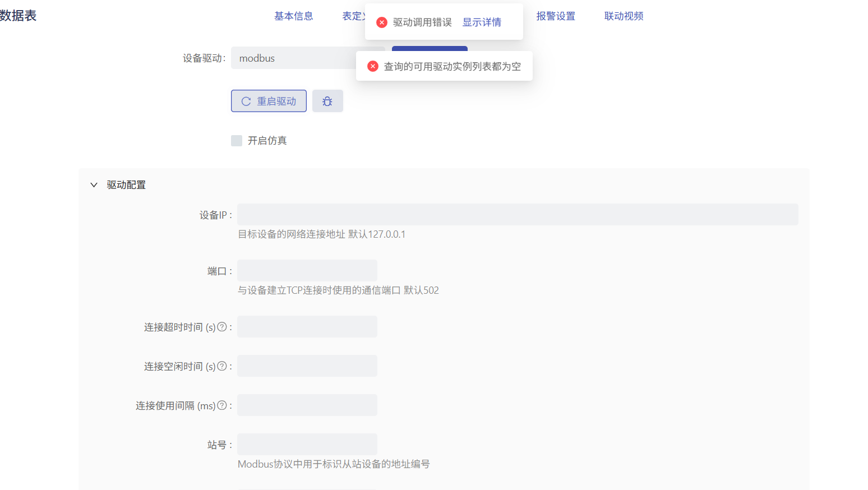Screen dimensions: 868x490
Task: Focus the 站号 input field
Action: click(x=307, y=444)
